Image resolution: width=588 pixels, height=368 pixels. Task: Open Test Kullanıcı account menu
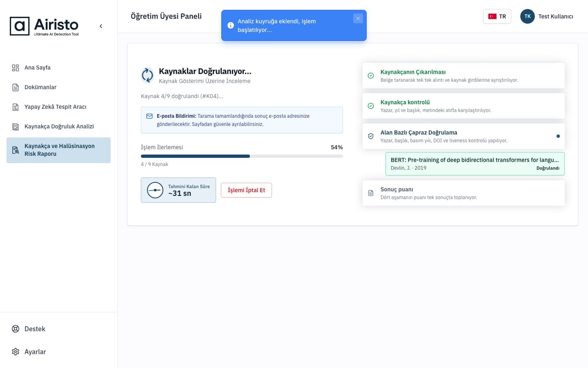pyautogui.click(x=547, y=16)
